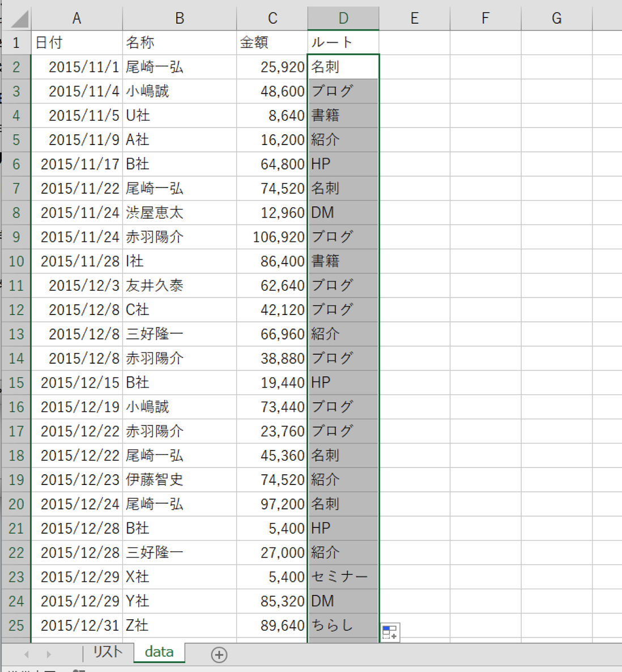Image resolution: width=622 pixels, height=672 pixels.
Task: Select column E header
Action: click(x=414, y=19)
